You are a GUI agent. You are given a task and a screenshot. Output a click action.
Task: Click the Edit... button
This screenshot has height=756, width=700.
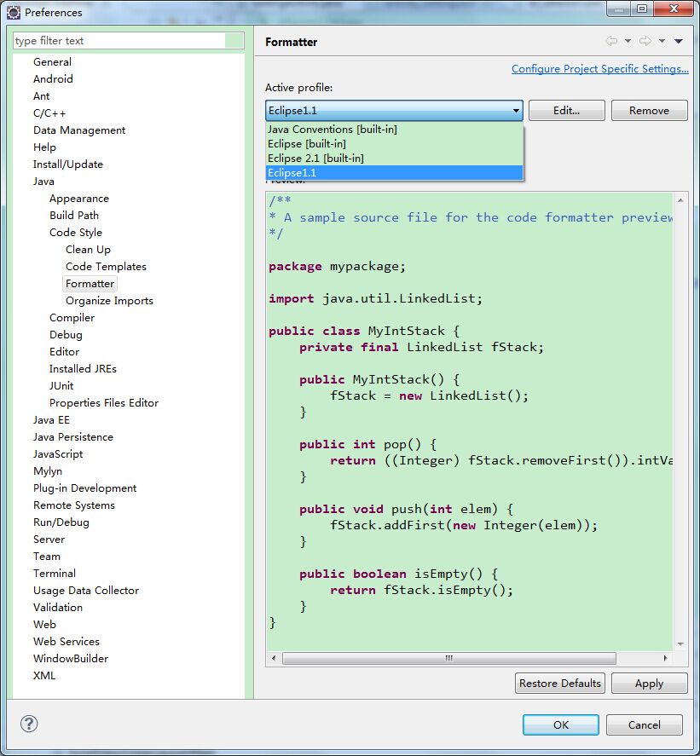(566, 111)
